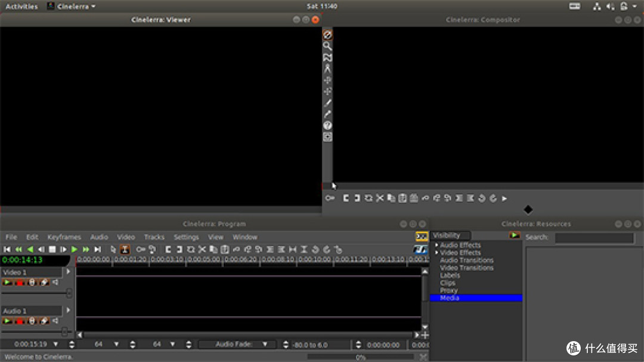Select the magnifier Zoom tool in Compositor
644x362 pixels.
(327, 46)
